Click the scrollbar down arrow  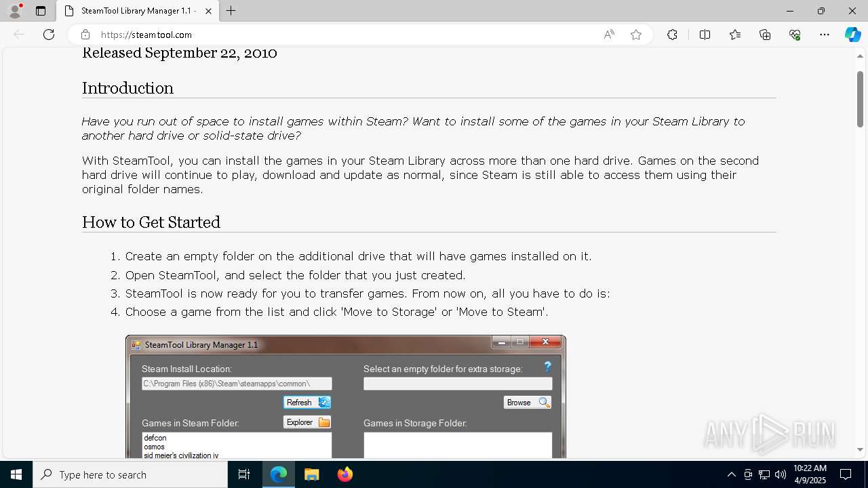860,450
